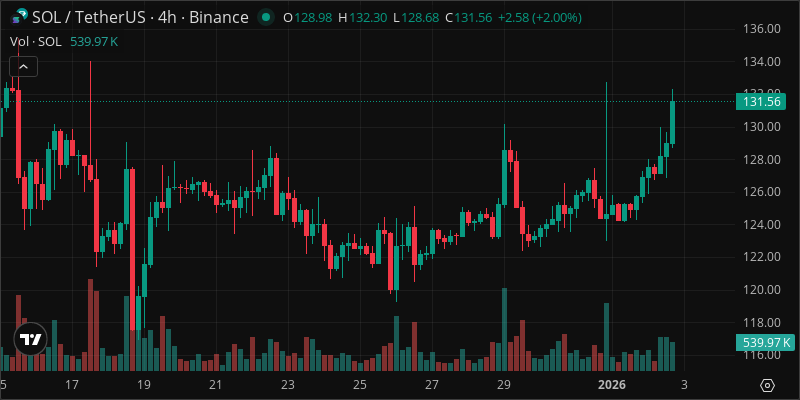Click the change value +2.58 (+2.00%)
800x400 pixels.
click(x=540, y=18)
